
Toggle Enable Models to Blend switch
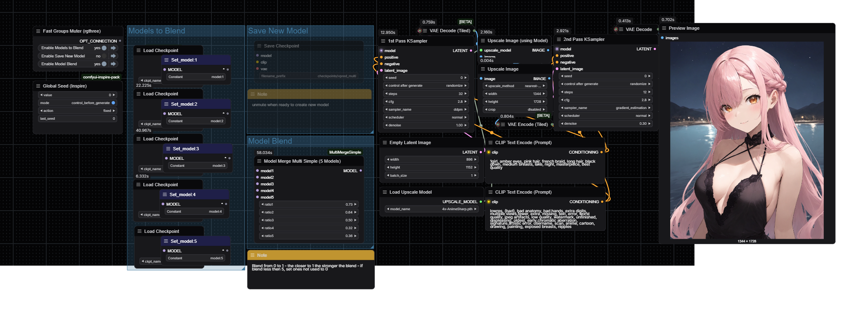point(104,48)
